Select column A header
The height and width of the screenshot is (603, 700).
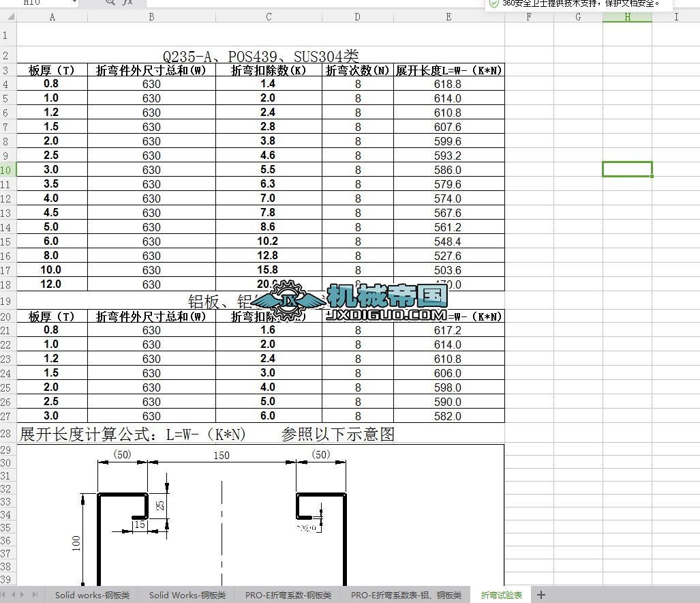[x=52, y=17]
